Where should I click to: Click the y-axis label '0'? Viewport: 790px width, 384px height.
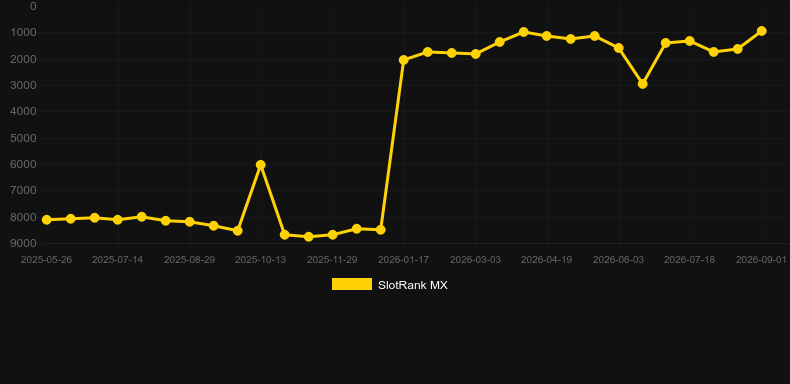click(x=33, y=7)
